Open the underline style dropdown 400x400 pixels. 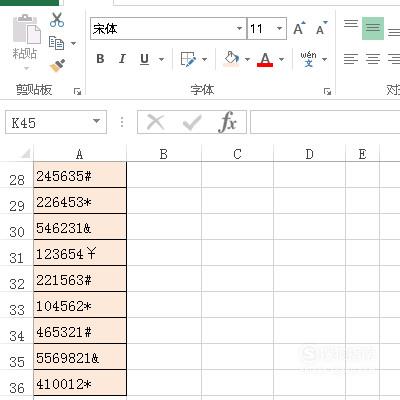coord(161,60)
